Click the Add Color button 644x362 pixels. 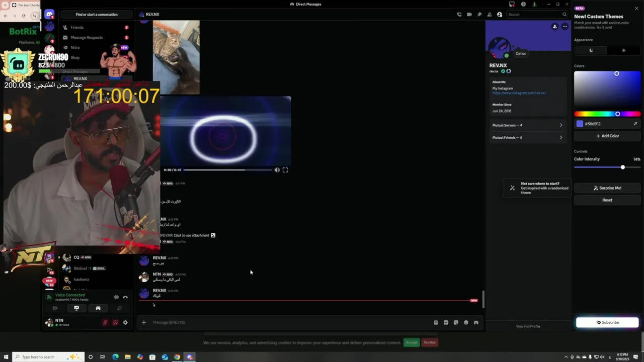pyautogui.click(x=607, y=136)
